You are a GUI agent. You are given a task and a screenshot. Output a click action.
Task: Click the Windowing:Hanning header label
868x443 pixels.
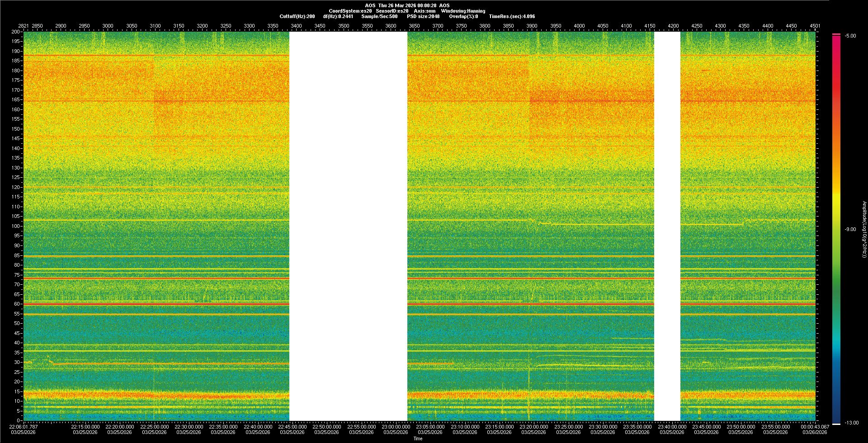point(463,11)
